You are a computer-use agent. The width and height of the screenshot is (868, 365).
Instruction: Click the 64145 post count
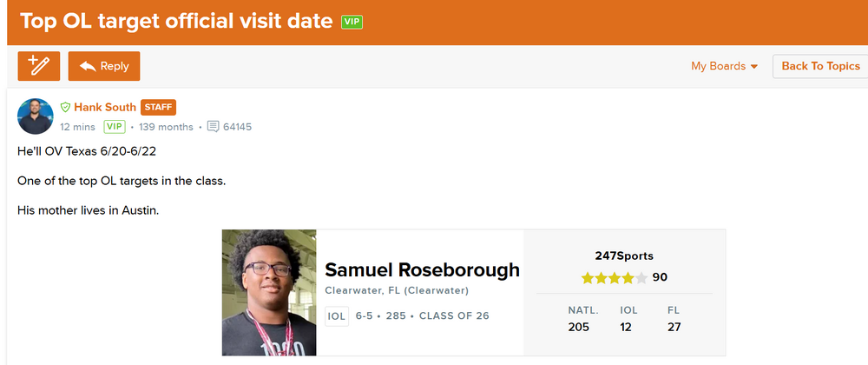click(x=238, y=127)
